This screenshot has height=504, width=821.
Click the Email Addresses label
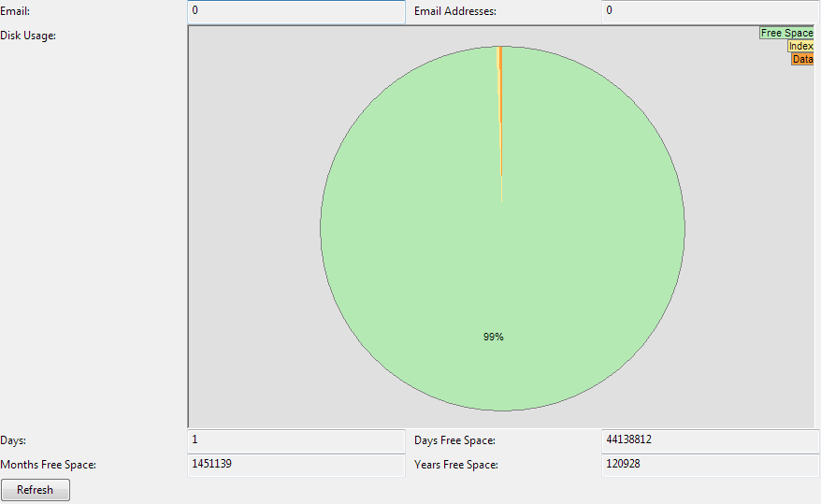455,11
